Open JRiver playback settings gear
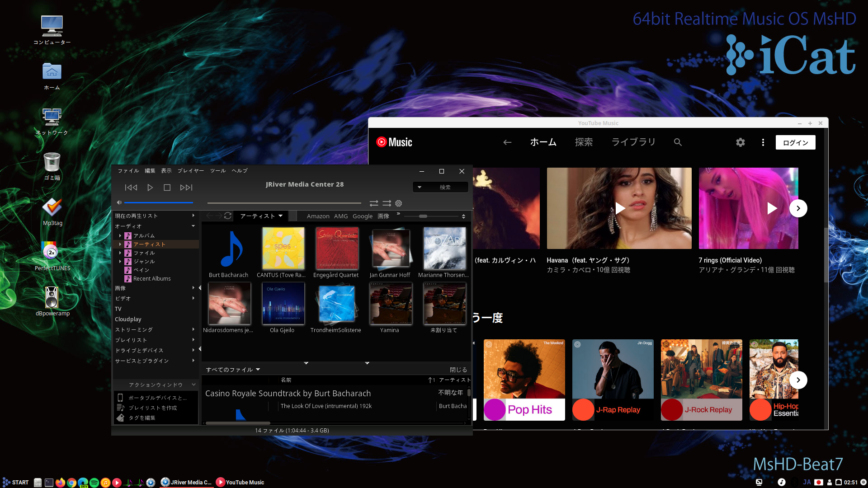 (399, 203)
